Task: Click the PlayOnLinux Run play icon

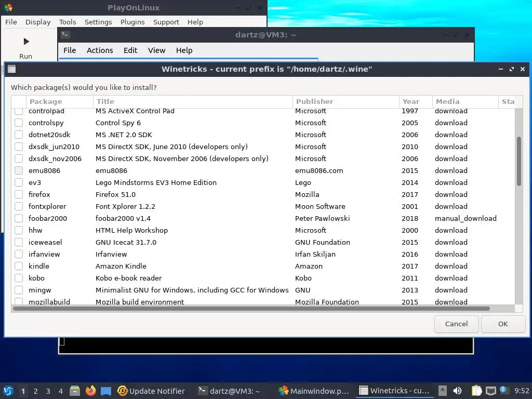Action: (26, 42)
